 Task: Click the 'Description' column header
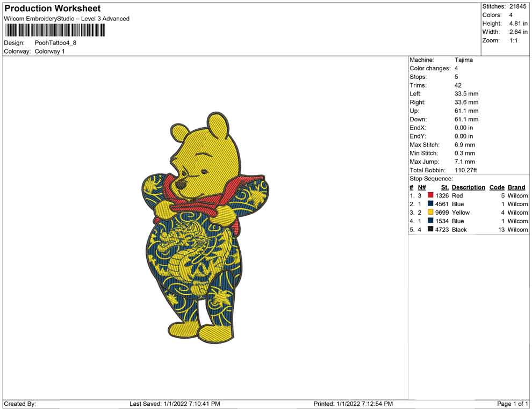[468, 187]
